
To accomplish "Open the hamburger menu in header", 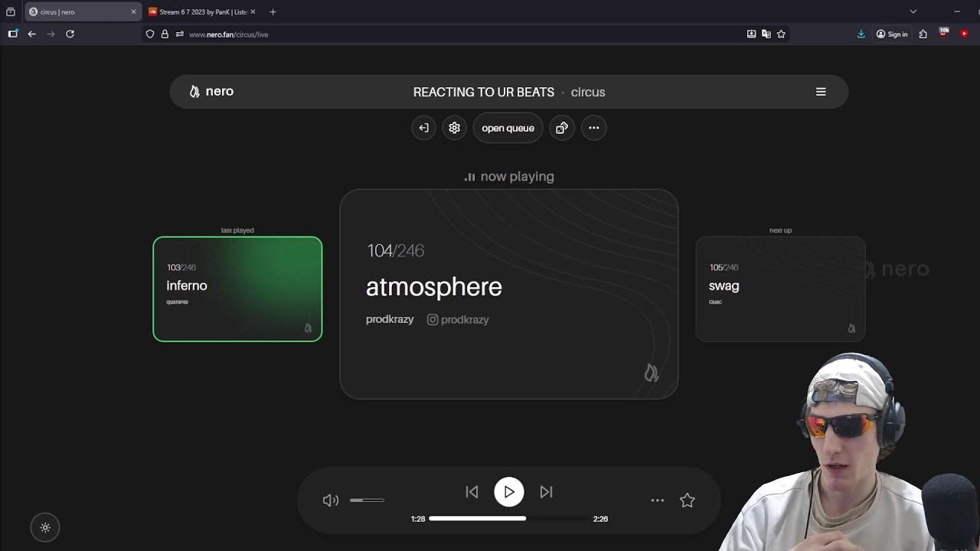I will click(821, 92).
